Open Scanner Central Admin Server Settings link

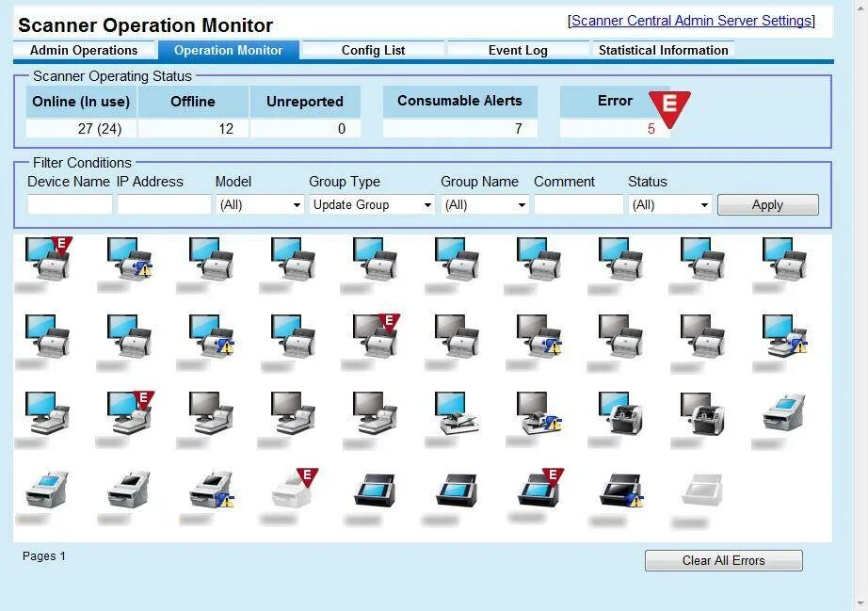click(691, 21)
